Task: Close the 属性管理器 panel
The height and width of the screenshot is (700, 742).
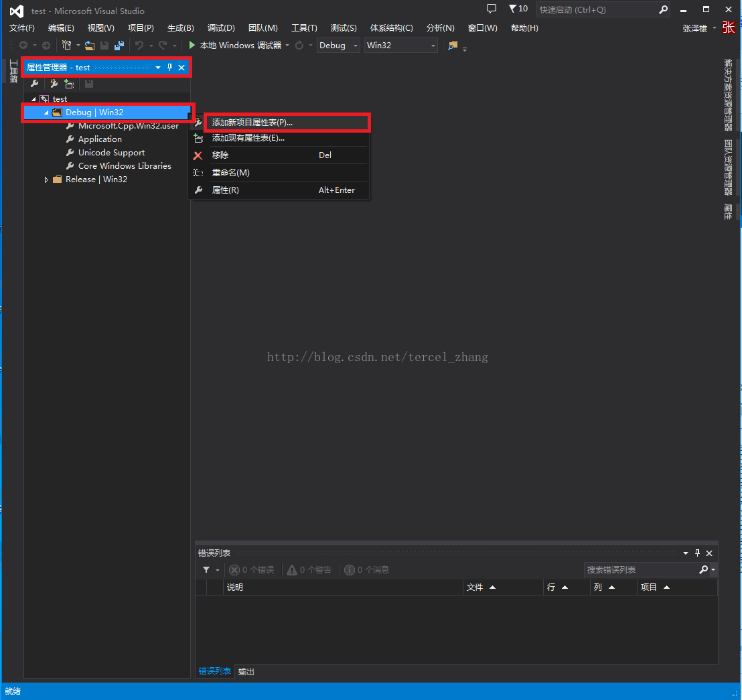Action: (x=181, y=67)
